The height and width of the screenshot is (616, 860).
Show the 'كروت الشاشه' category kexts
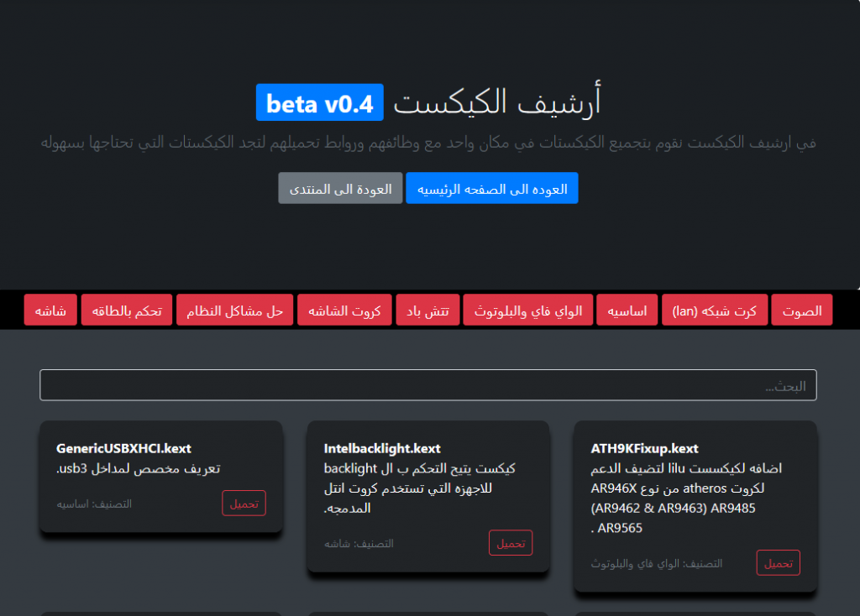click(344, 311)
